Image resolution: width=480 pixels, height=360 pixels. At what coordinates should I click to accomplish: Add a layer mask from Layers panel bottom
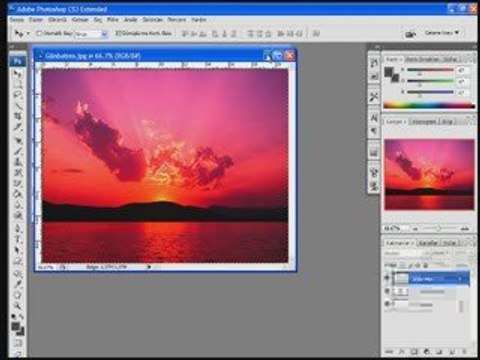tap(414, 352)
